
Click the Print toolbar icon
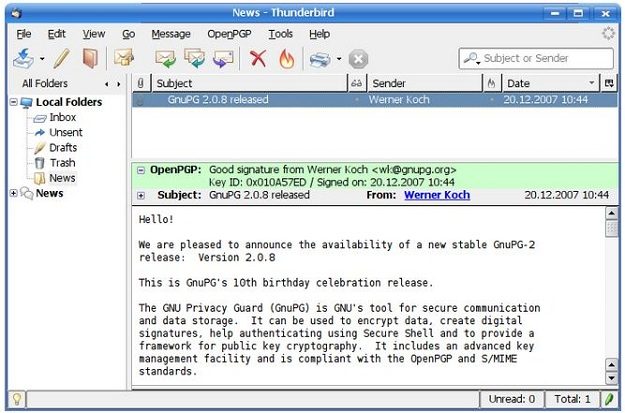click(x=320, y=59)
